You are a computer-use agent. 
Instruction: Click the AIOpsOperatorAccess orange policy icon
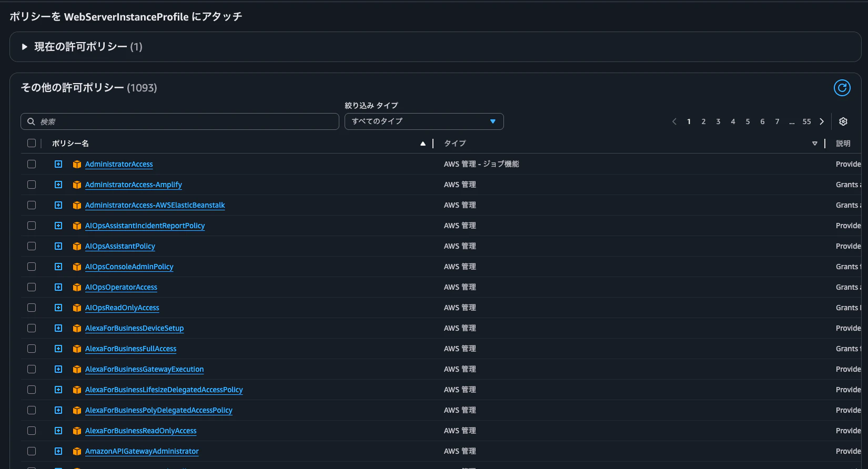77,287
